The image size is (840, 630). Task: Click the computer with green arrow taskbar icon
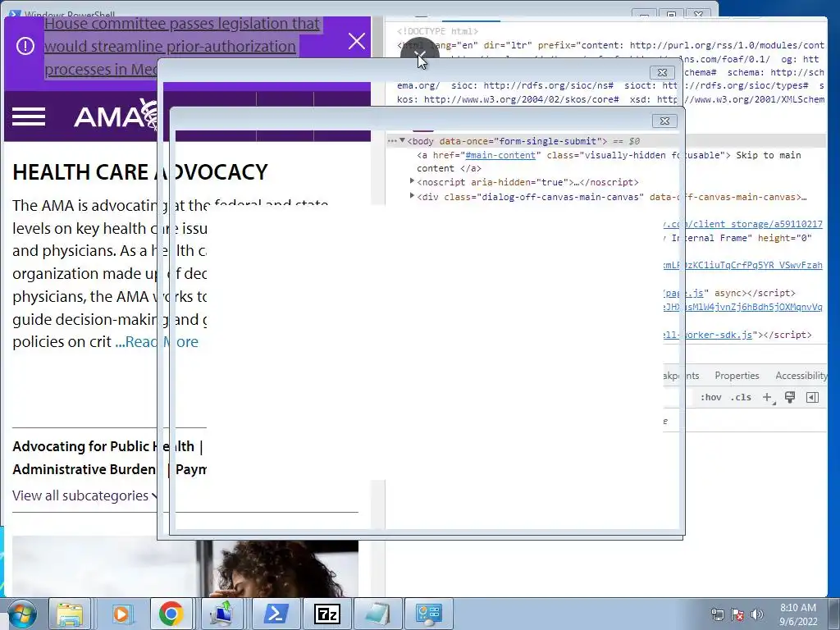coord(221,614)
